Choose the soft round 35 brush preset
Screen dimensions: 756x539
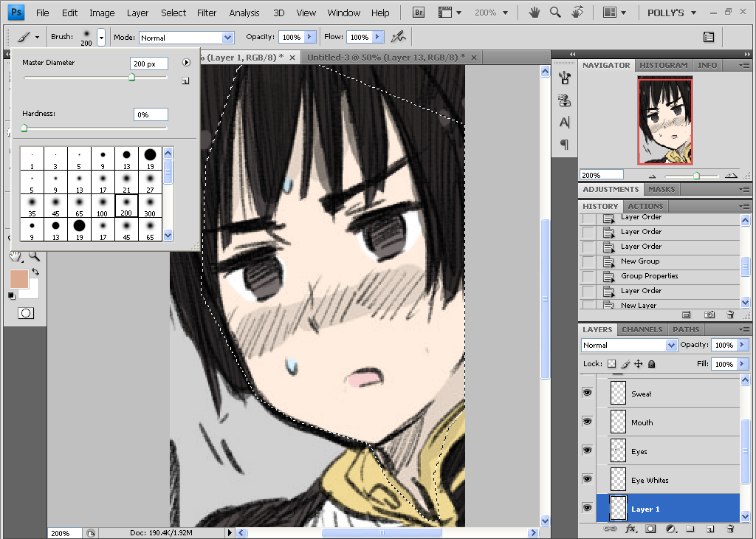tap(32, 205)
